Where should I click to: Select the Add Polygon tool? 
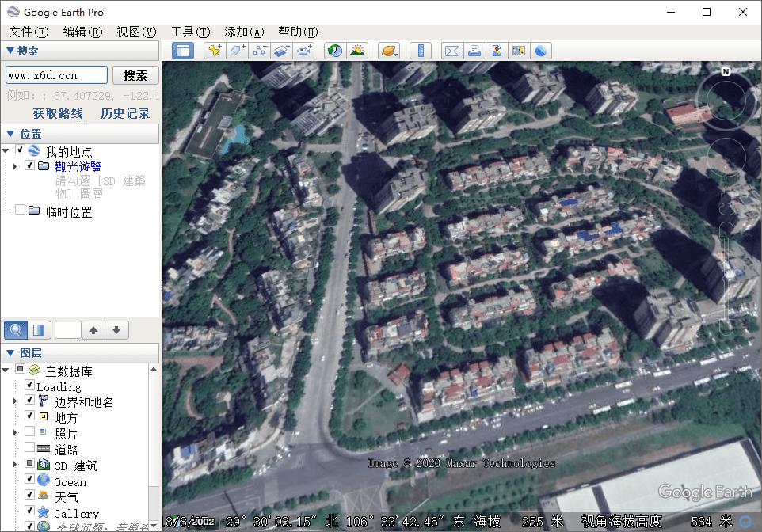tap(237, 51)
